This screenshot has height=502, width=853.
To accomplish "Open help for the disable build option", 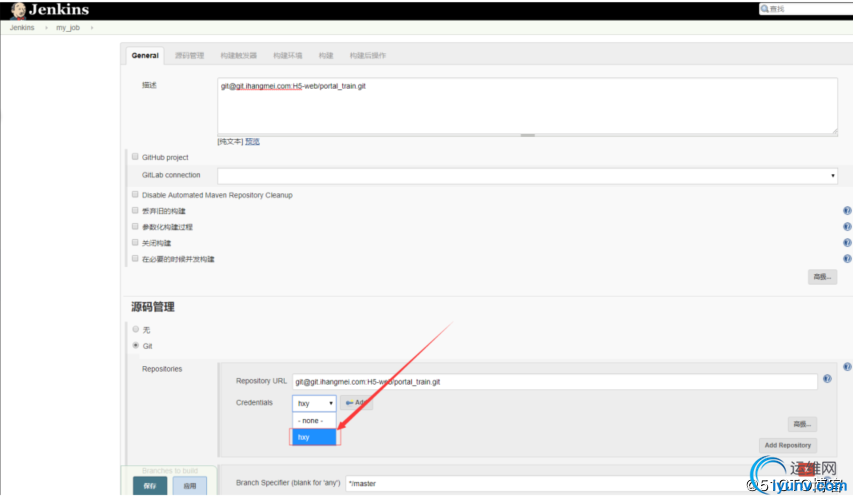I will click(x=847, y=243).
